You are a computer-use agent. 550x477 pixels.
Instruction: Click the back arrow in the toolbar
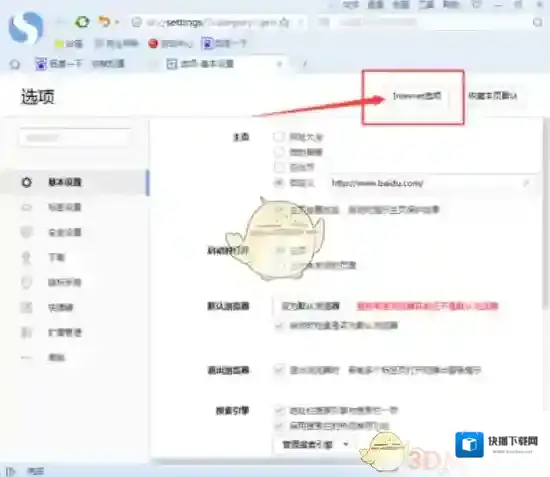[x=60, y=22]
